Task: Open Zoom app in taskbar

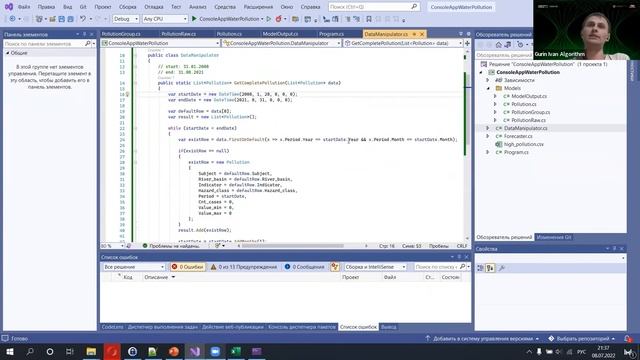Action: point(215,351)
